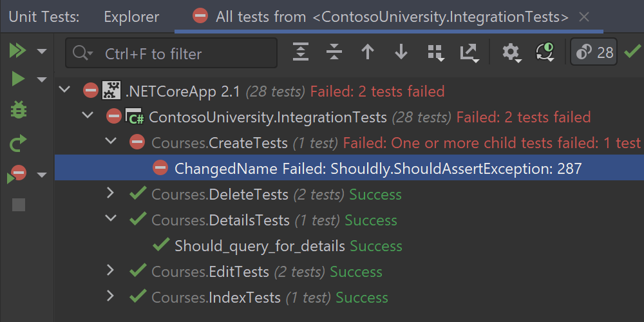Screen dimensions: 644x322
Task: Toggle the 28 total tests filter
Action: tap(594, 52)
